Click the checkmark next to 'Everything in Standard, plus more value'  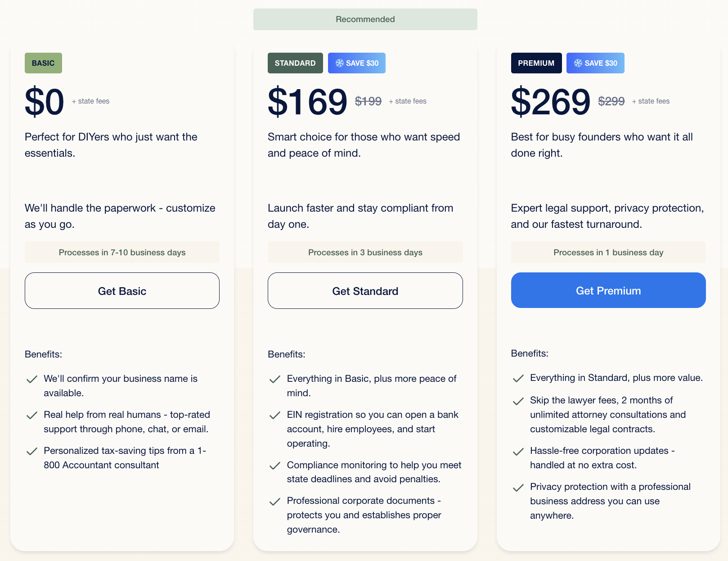[518, 379]
